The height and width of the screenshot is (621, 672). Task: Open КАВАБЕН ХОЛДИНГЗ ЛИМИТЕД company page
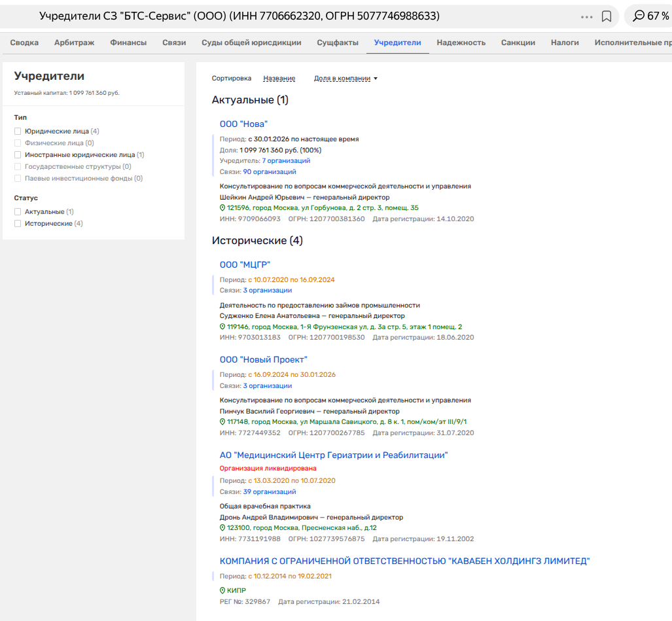click(x=404, y=561)
